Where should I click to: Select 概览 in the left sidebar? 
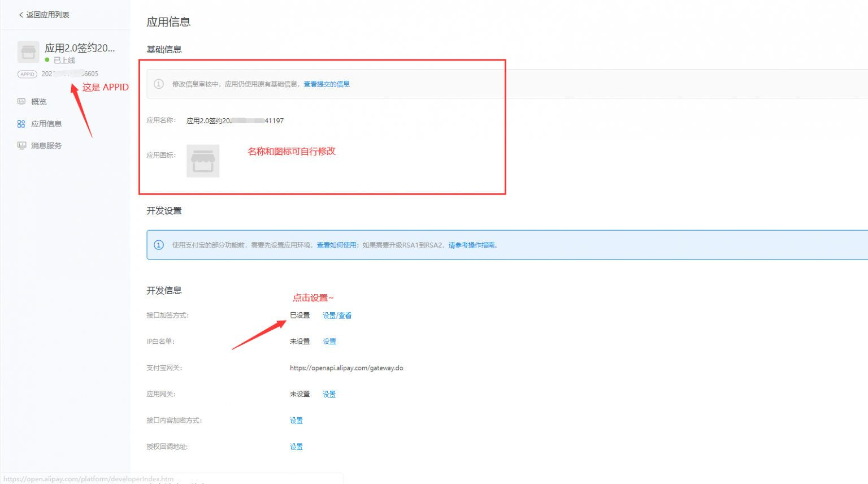click(x=38, y=101)
